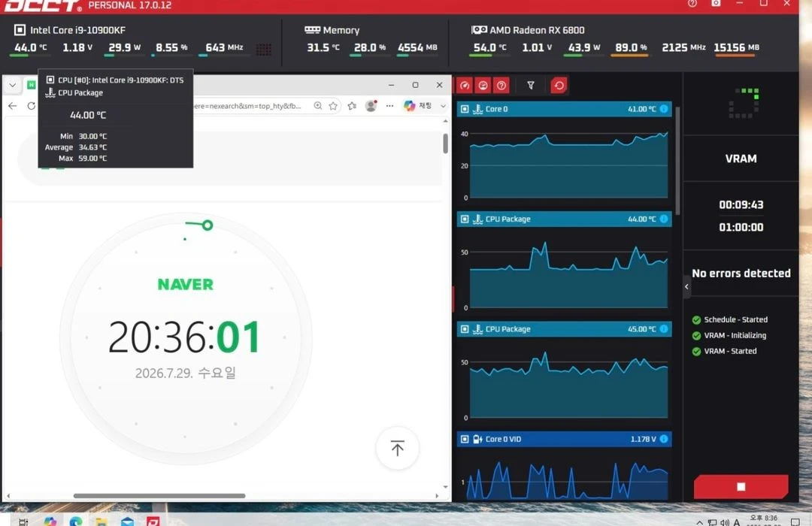This screenshot has height=526, width=812.
Task: Toggle the Core 0 VID graph square checkbox
Action: click(x=465, y=439)
